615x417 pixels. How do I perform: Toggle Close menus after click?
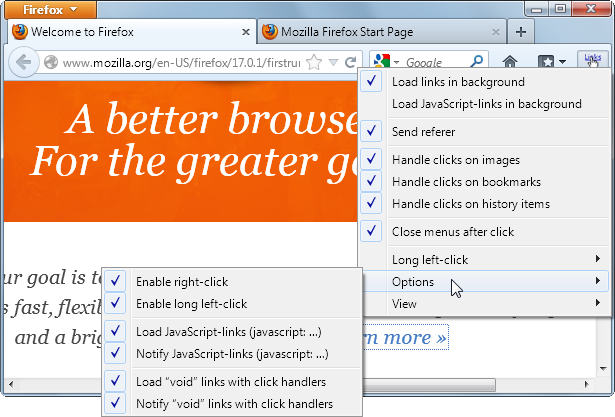click(484, 231)
